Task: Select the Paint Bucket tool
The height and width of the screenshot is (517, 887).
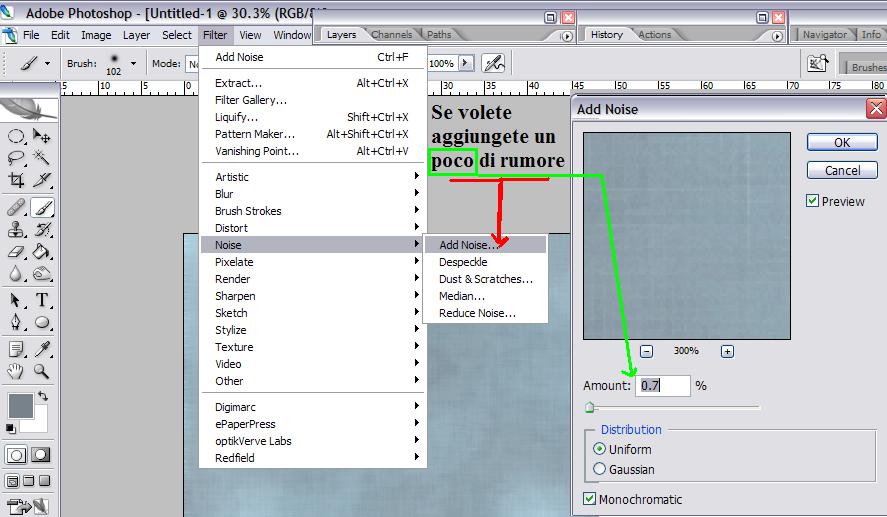Action: tap(41, 252)
